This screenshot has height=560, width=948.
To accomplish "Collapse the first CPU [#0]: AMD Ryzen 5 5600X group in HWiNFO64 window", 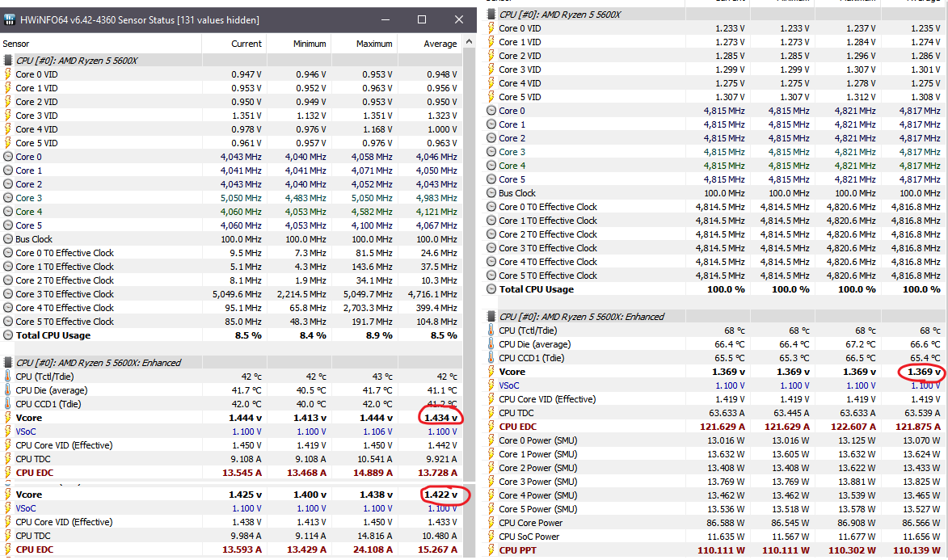I will [x=8, y=61].
